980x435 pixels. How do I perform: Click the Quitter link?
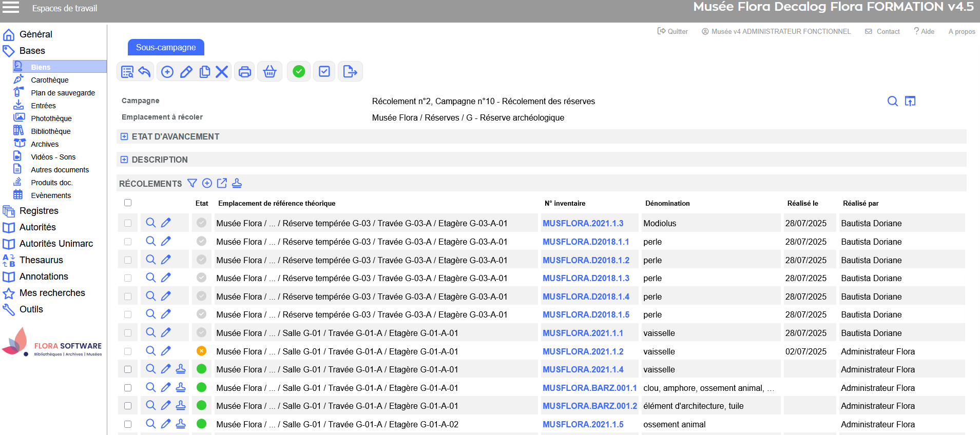(x=672, y=31)
